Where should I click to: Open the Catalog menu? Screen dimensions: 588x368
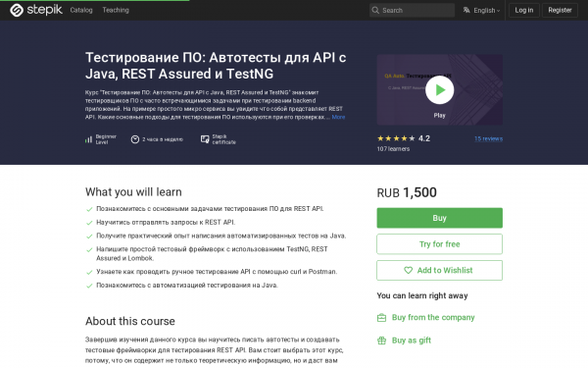point(81,10)
